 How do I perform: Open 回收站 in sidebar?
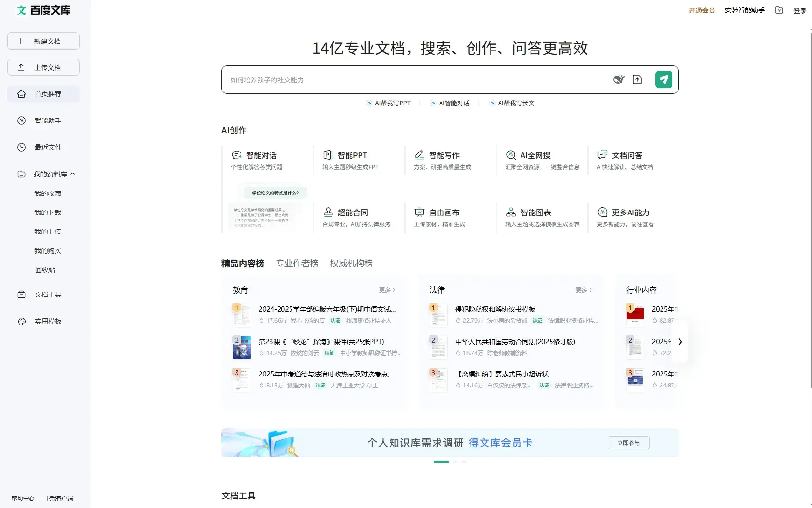coord(45,270)
